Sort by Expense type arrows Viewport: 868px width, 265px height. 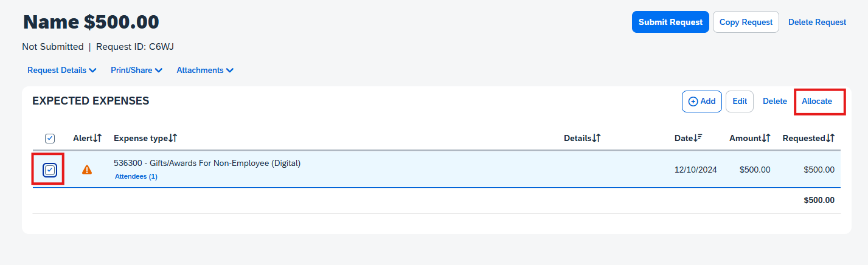(173, 139)
